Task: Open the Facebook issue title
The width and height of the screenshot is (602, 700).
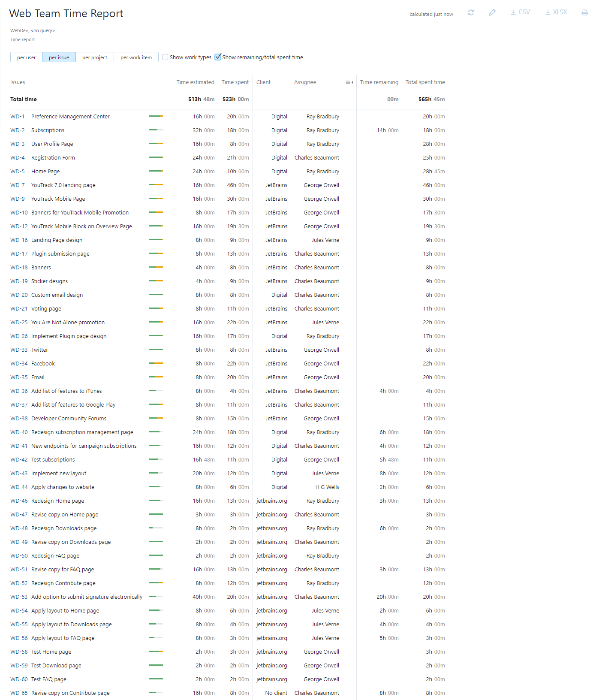Action: coord(43,364)
